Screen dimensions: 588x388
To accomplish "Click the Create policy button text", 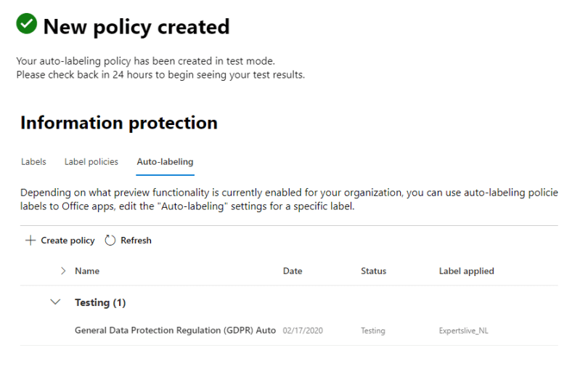I will (x=68, y=241).
